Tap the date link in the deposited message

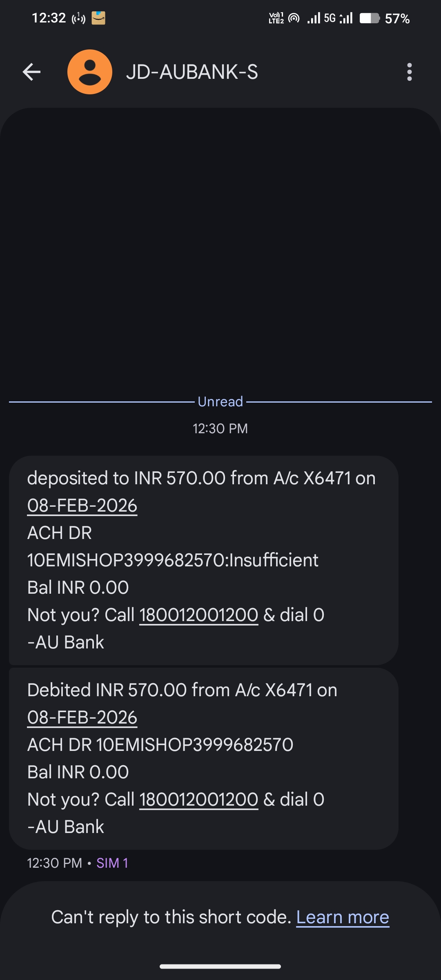click(x=82, y=506)
